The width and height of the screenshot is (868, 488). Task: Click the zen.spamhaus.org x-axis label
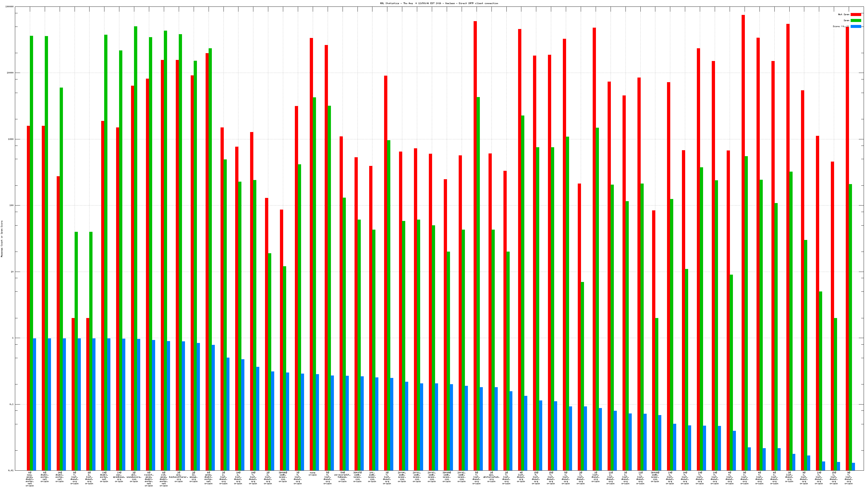coord(119,477)
